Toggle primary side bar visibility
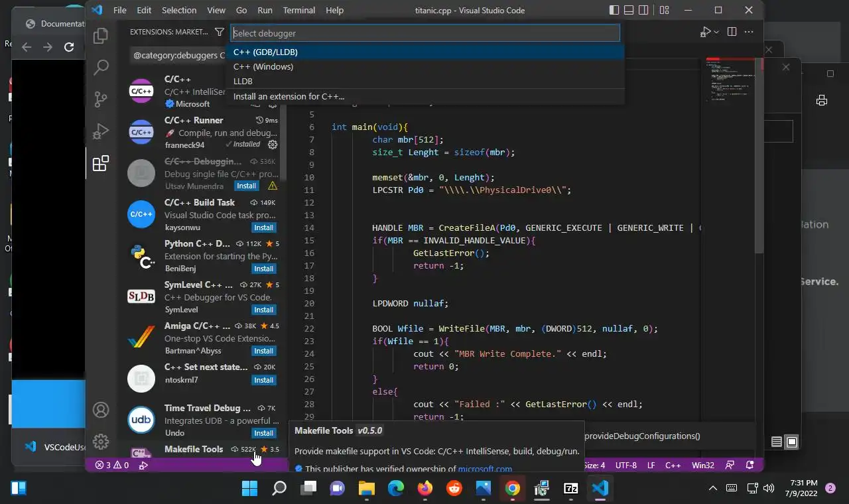 (x=614, y=10)
